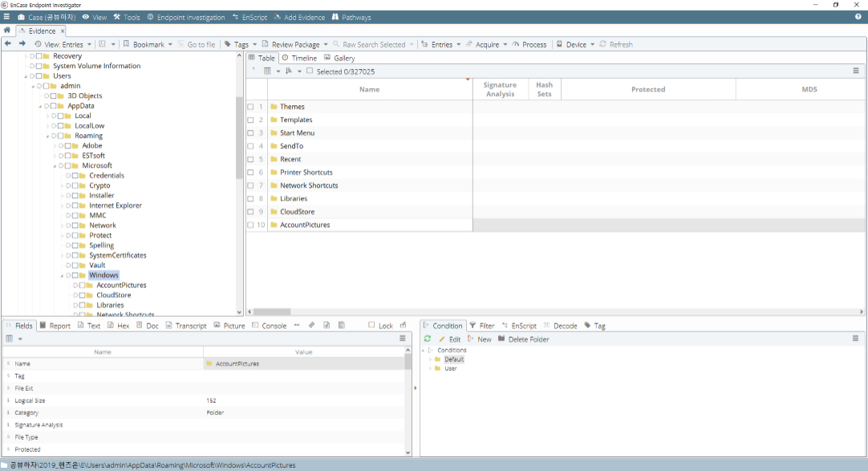This screenshot has width=868, height=471.
Task: Go back with the left arrow icon
Action: click(8, 43)
